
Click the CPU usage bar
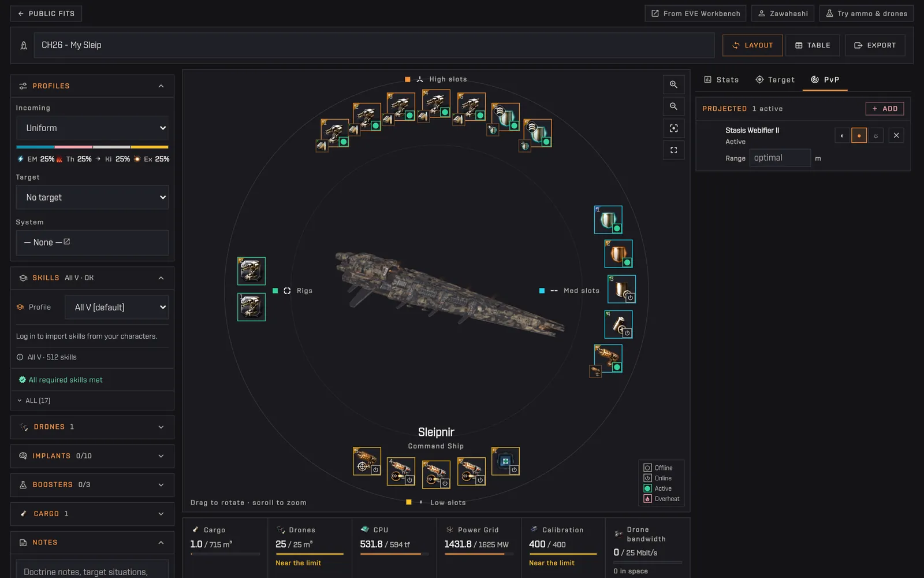[394, 554]
